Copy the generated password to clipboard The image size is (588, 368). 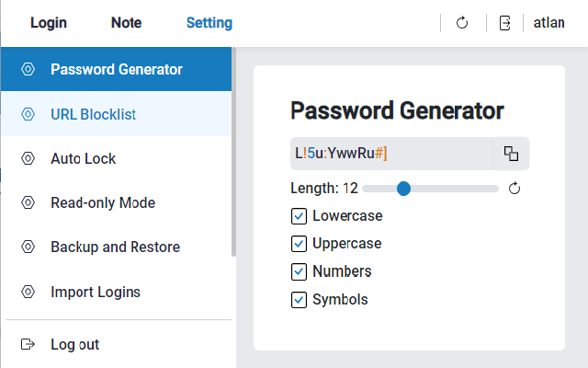point(511,154)
